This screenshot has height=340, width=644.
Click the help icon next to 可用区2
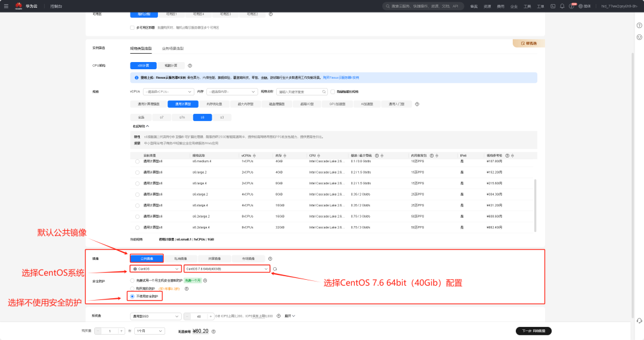click(x=271, y=14)
